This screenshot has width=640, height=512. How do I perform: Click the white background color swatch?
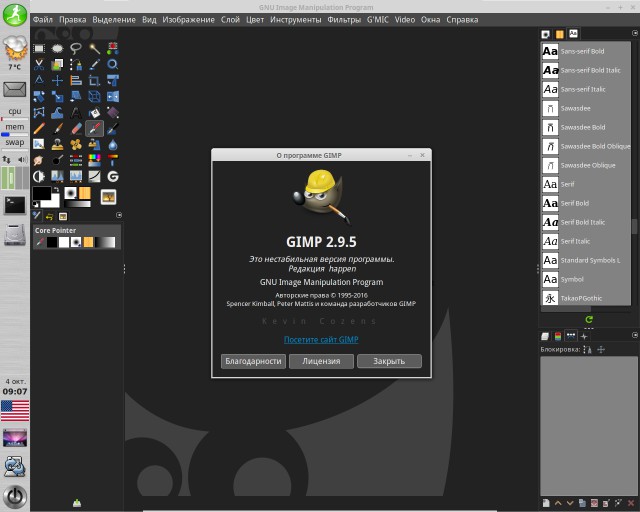coord(53,202)
